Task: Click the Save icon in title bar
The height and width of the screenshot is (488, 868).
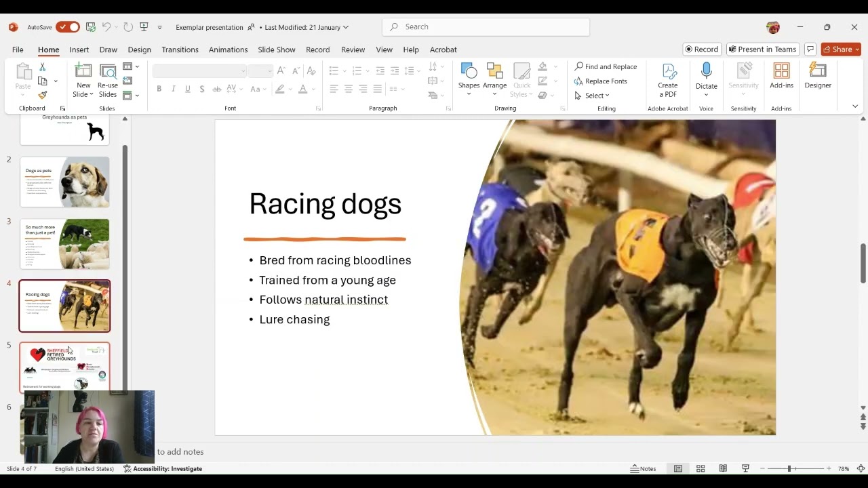Action: point(91,27)
